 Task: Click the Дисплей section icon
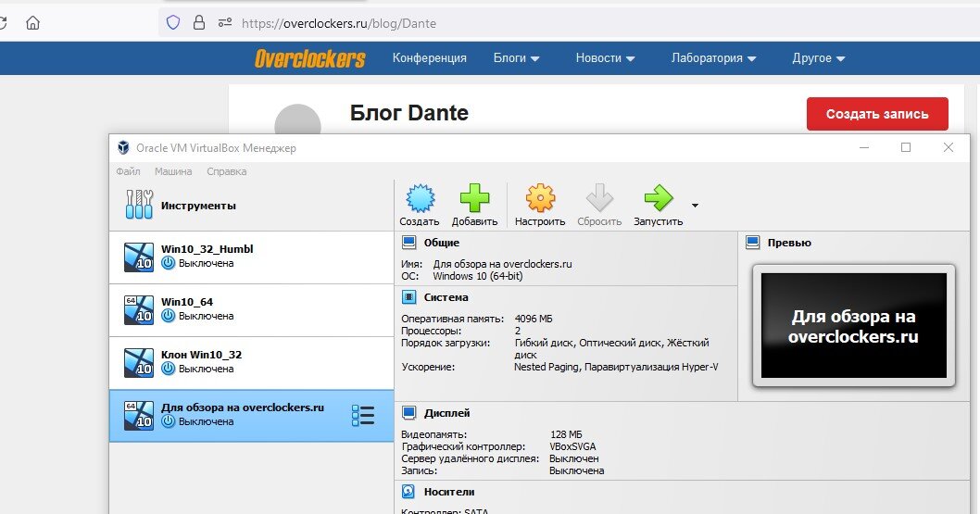click(409, 413)
